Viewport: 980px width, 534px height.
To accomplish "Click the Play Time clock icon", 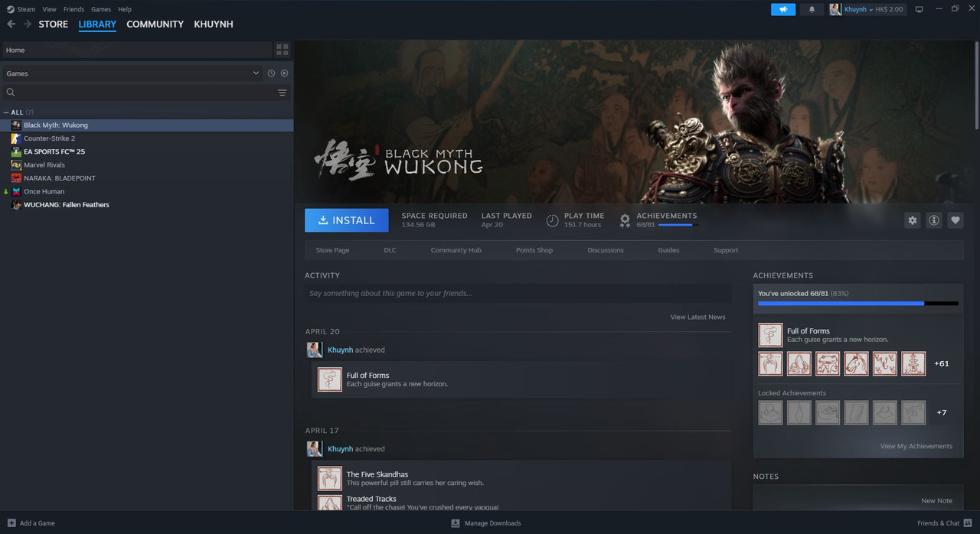I will pyautogui.click(x=552, y=220).
